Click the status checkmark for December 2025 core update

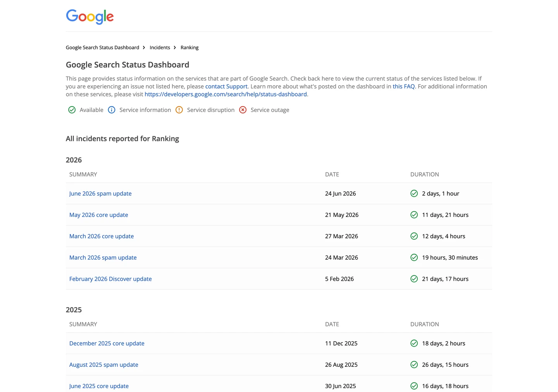pyautogui.click(x=414, y=344)
